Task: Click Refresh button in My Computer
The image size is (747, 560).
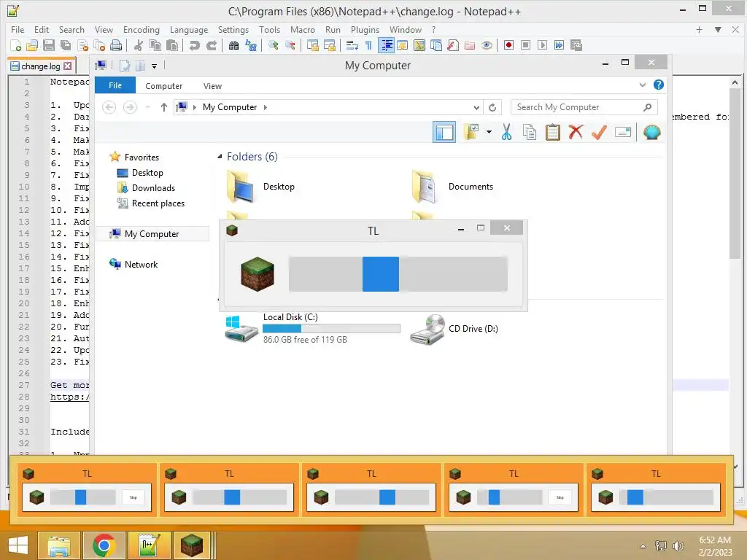Action: click(492, 108)
